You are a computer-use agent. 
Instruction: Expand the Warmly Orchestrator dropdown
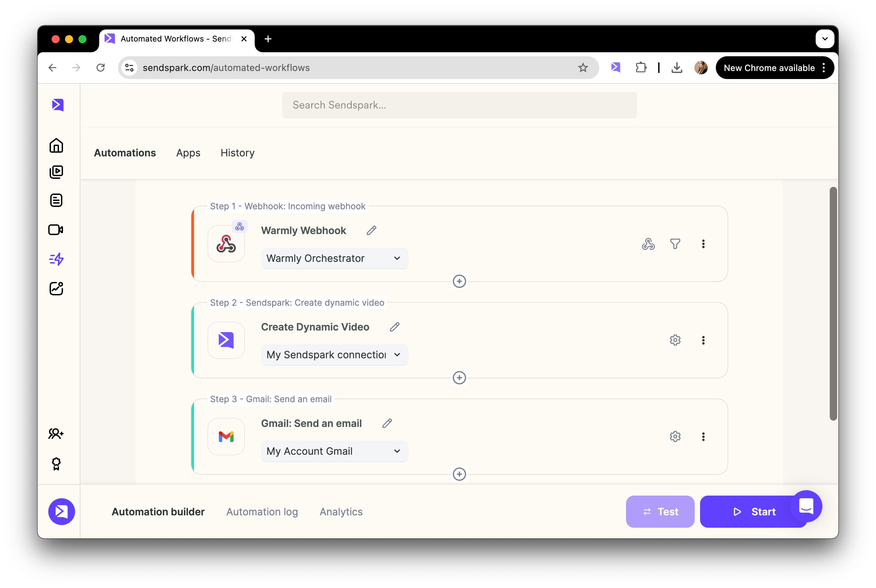coord(334,259)
